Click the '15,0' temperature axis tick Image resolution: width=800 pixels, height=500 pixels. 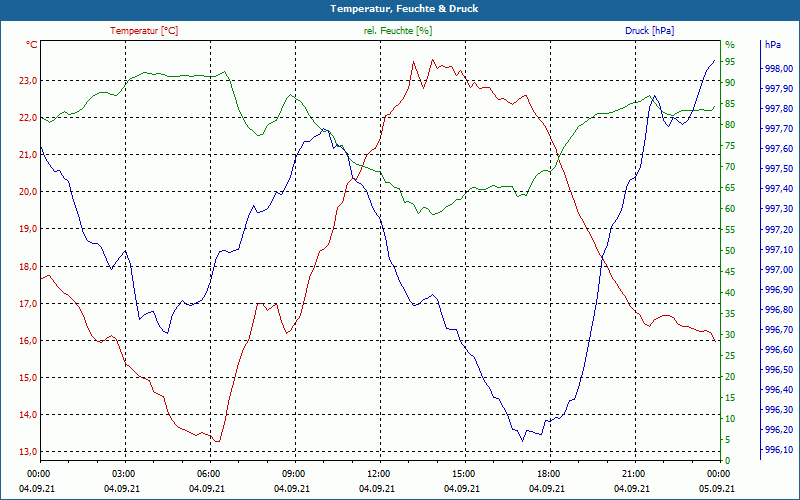click(28, 378)
